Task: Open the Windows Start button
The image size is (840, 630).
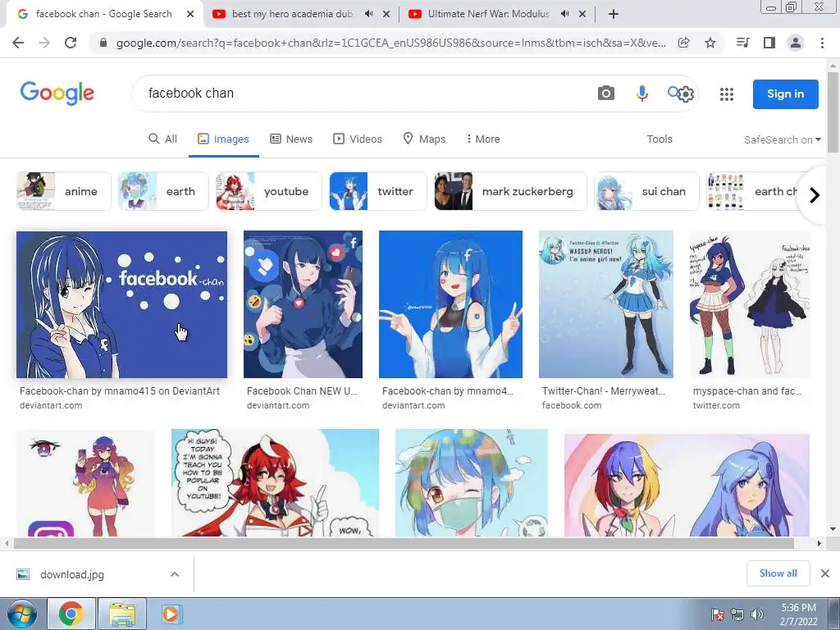Action: (x=21, y=614)
